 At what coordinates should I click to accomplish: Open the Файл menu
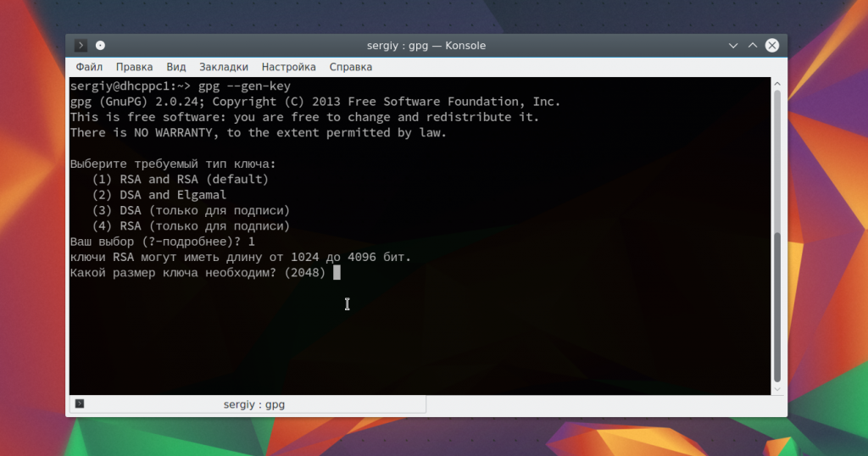[89, 67]
